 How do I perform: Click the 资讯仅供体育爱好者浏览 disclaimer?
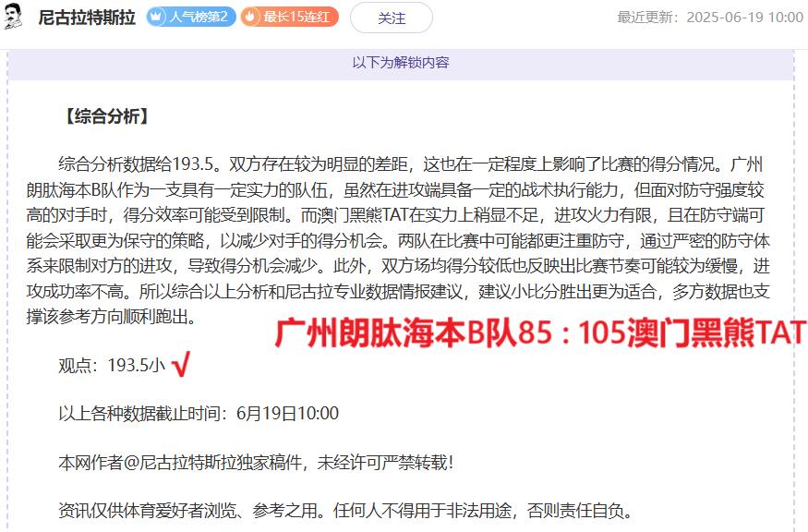point(345,511)
